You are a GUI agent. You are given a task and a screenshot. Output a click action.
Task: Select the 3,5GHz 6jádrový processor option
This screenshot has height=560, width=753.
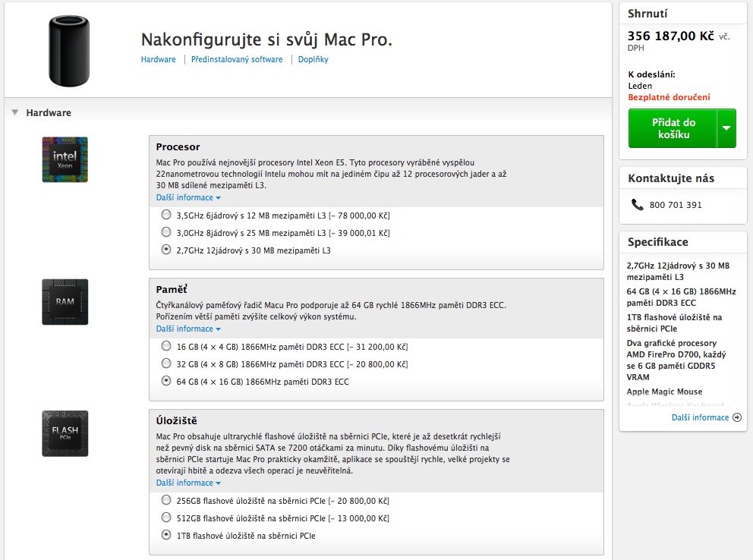coord(166,215)
